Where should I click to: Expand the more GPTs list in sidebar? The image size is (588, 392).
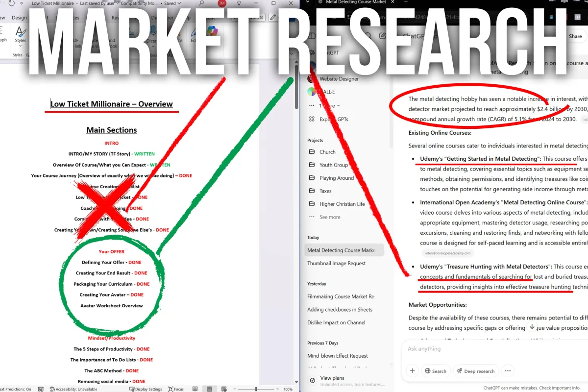[325, 105]
